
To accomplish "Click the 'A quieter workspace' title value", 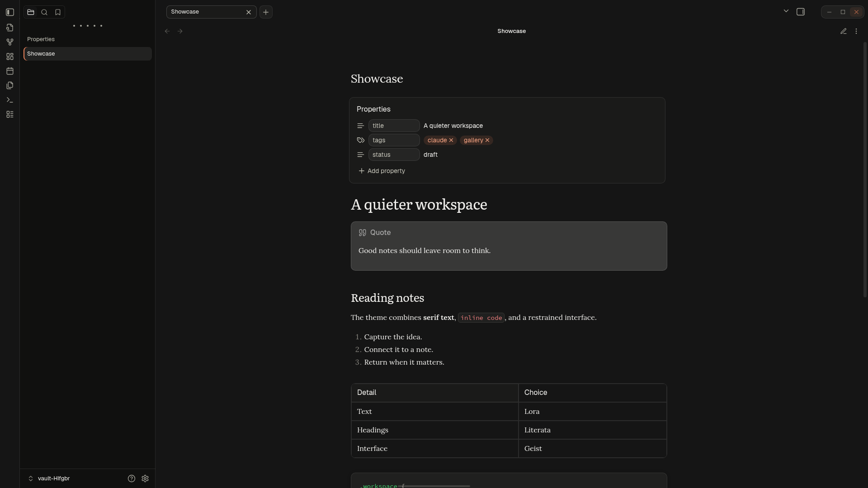I will [453, 126].
